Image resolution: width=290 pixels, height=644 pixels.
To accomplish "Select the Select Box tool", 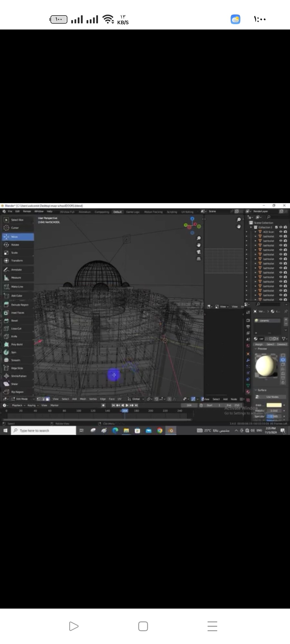I will point(18,220).
